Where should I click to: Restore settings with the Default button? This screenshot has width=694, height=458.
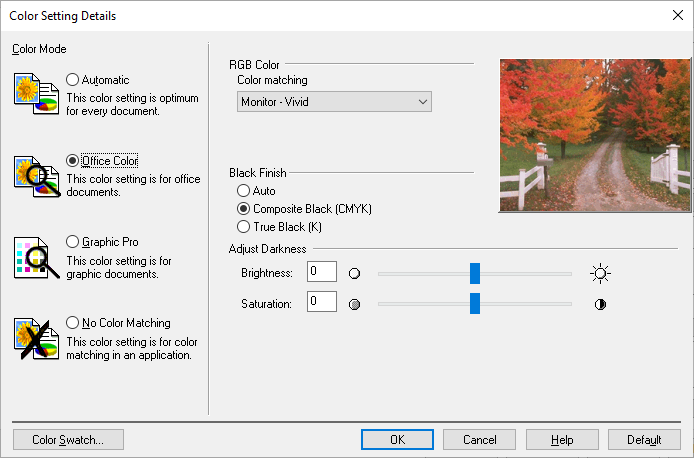tap(644, 439)
